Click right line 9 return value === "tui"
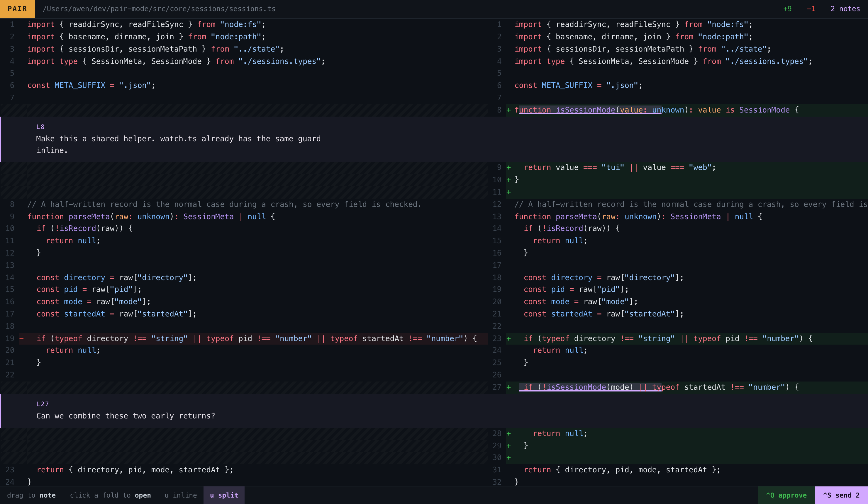This screenshot has height=504, width=868. tap(620, 168)
